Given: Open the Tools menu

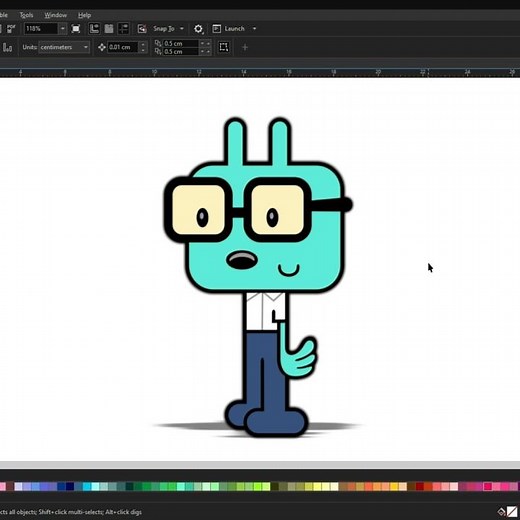Looking at the screenshot, I should (x=26, y=15).
